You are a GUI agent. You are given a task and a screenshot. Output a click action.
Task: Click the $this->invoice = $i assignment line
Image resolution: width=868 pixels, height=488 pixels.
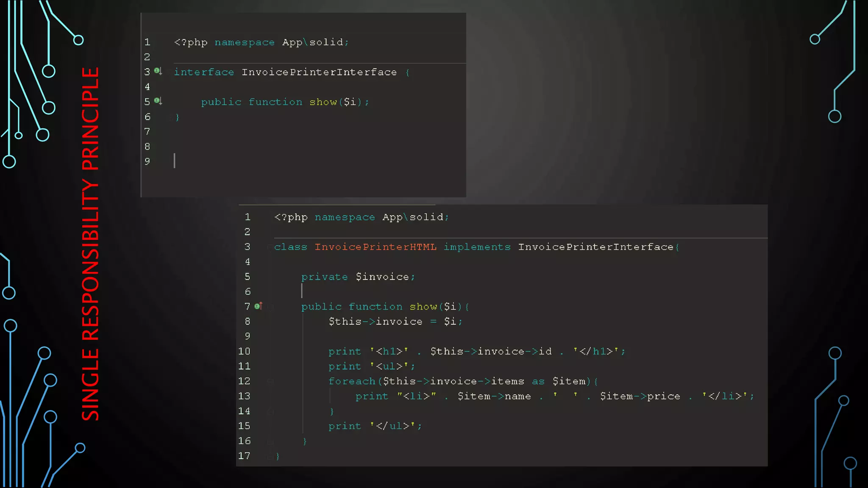395,322
